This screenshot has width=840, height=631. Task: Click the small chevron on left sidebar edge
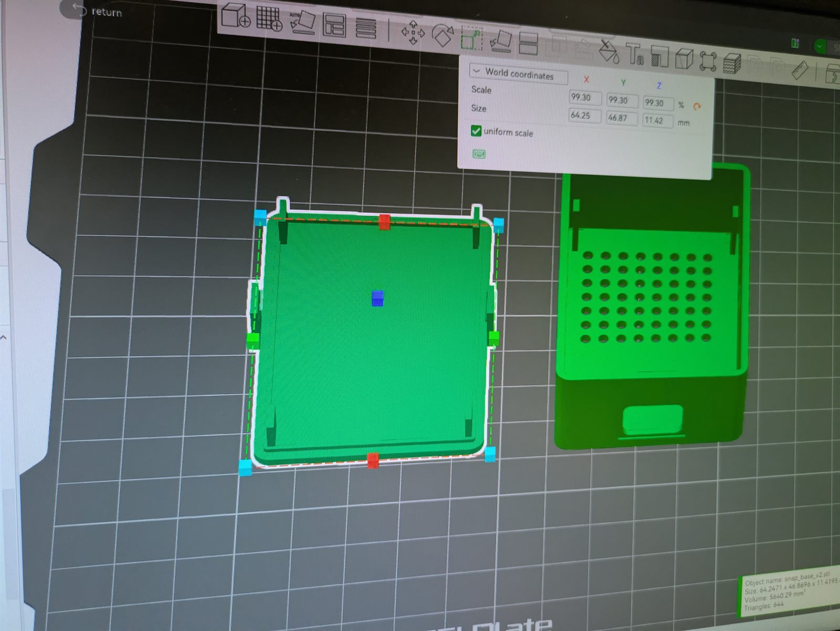3,337
